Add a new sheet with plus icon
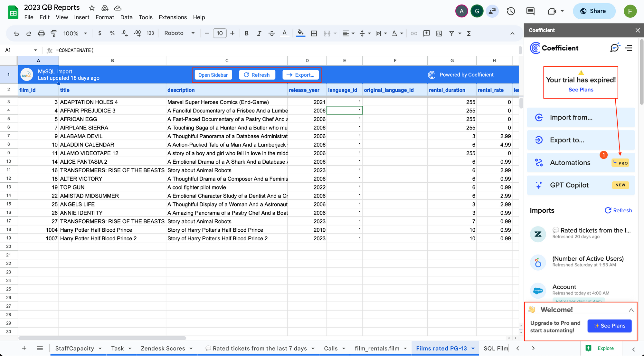Image resolution: width=644 pixels, height=356 pixels. [24, 348]
